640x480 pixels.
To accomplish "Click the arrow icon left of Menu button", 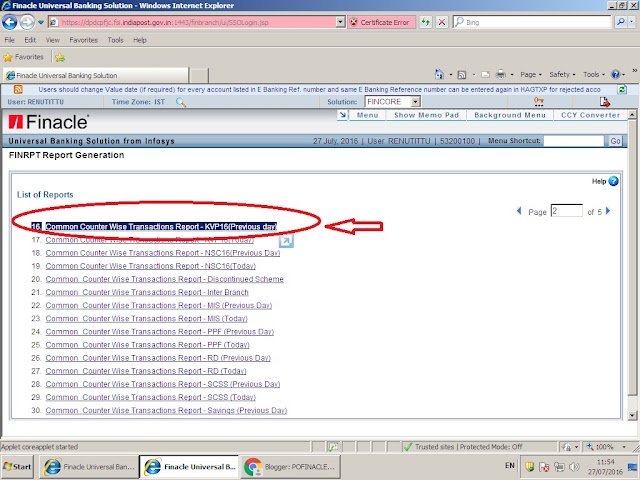I will (342, 115).
